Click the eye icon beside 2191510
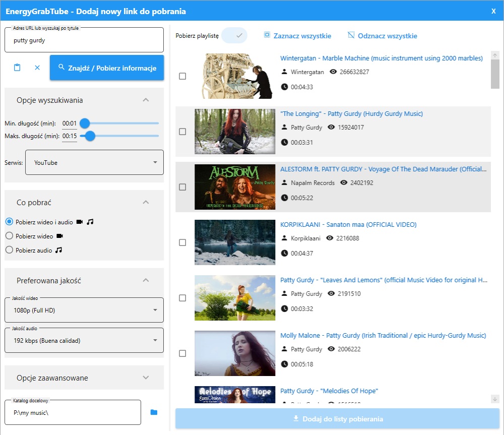The width and height of the screenshot is (504, 435). pyautogui.click(x=331, y=293)
